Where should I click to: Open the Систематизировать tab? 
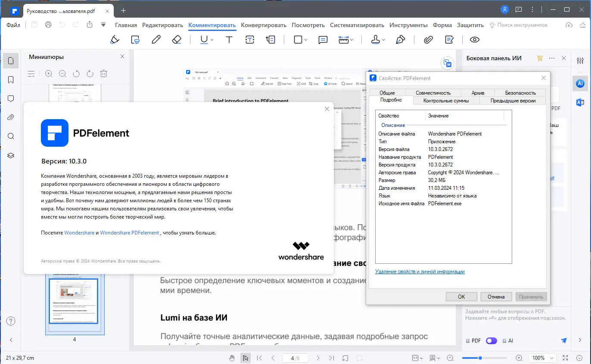point(357,25)
